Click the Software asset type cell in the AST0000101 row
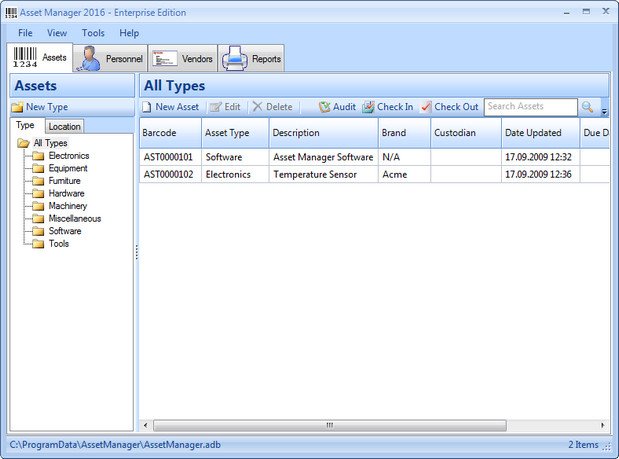This screenshot has width=619, height=459. tap(235, 157)
